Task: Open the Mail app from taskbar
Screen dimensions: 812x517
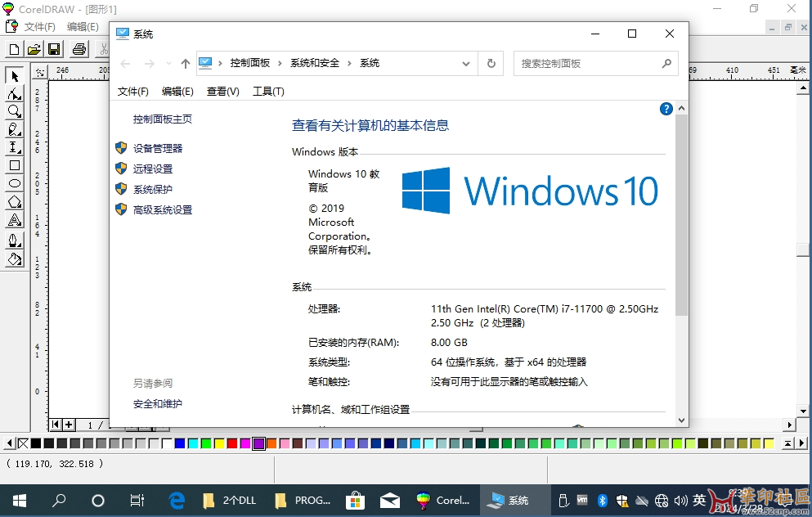Action: coord(389,501)
